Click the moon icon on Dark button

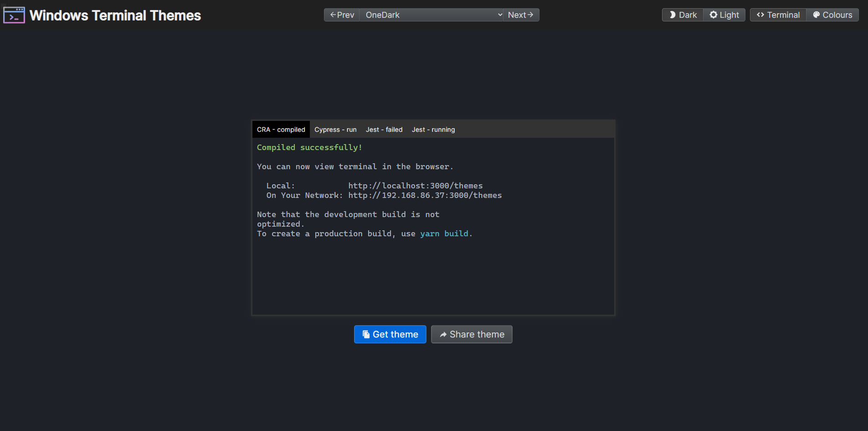pos(672,15)
